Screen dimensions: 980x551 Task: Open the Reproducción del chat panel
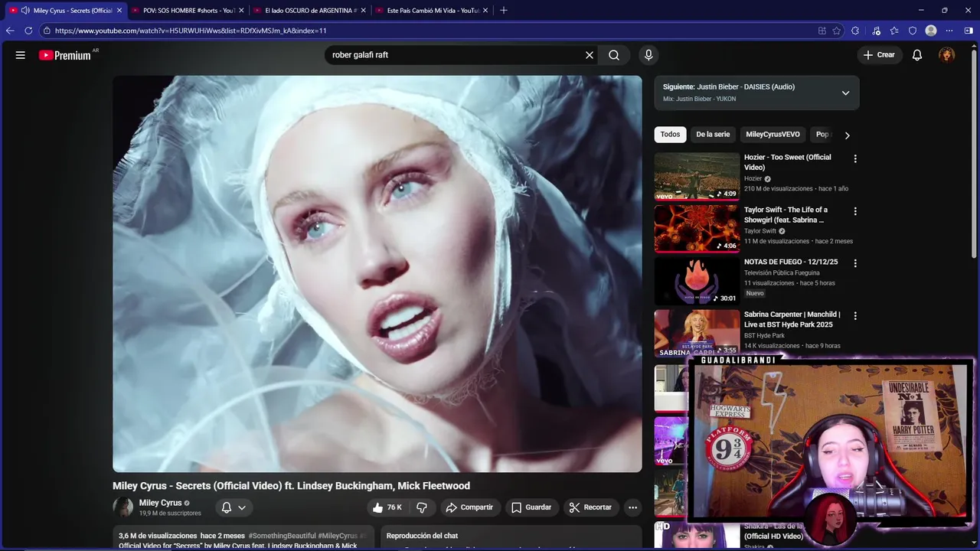click(511, 538)
